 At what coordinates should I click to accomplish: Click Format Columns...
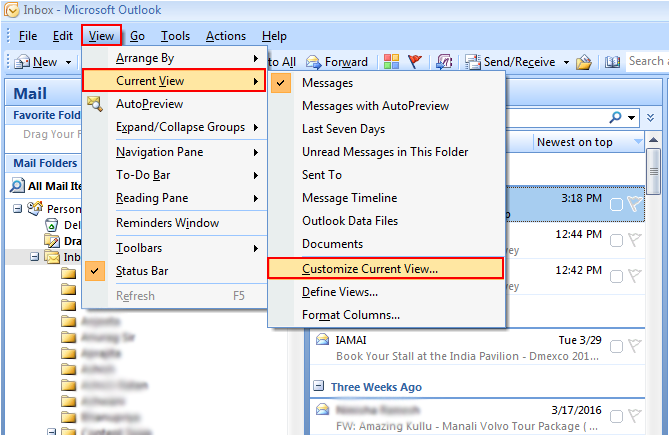[386, 315]
